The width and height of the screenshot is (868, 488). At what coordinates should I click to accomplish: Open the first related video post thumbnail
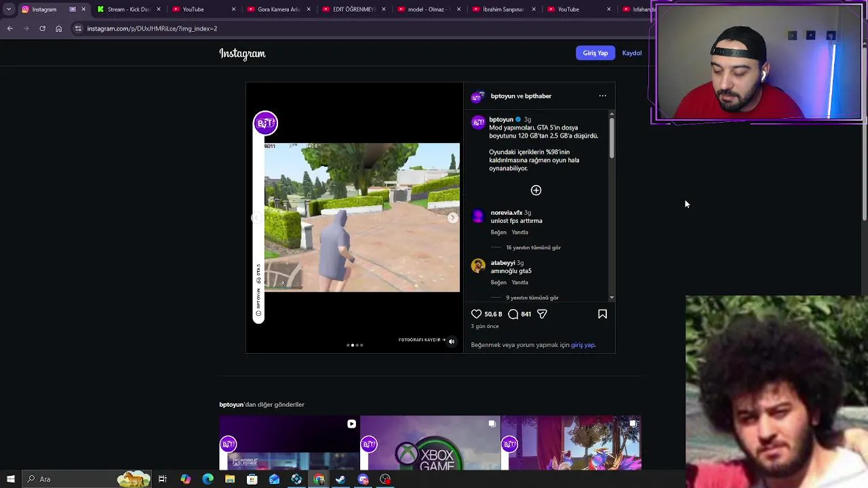click(289, 443)
